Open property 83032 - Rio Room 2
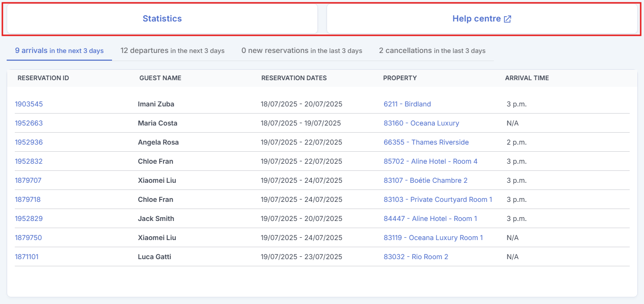The width and height of the screenshot is (644, 304). [x=416, y=257]
